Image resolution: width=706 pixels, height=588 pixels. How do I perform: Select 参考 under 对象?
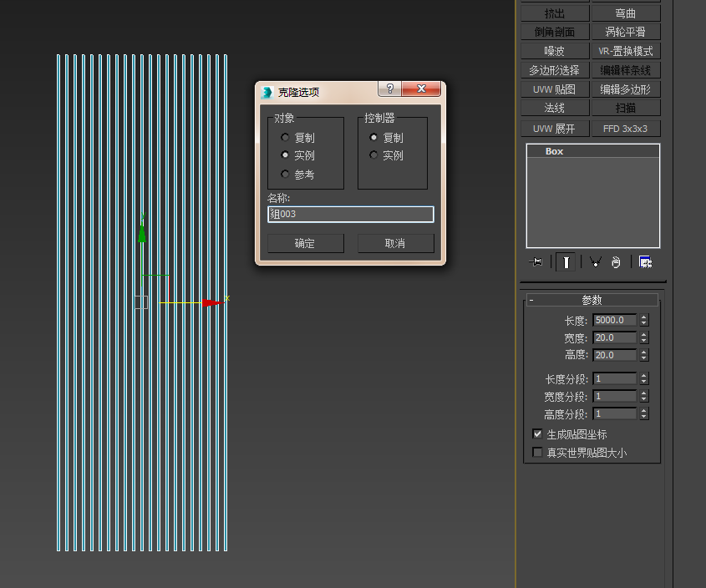pos(285,175)
